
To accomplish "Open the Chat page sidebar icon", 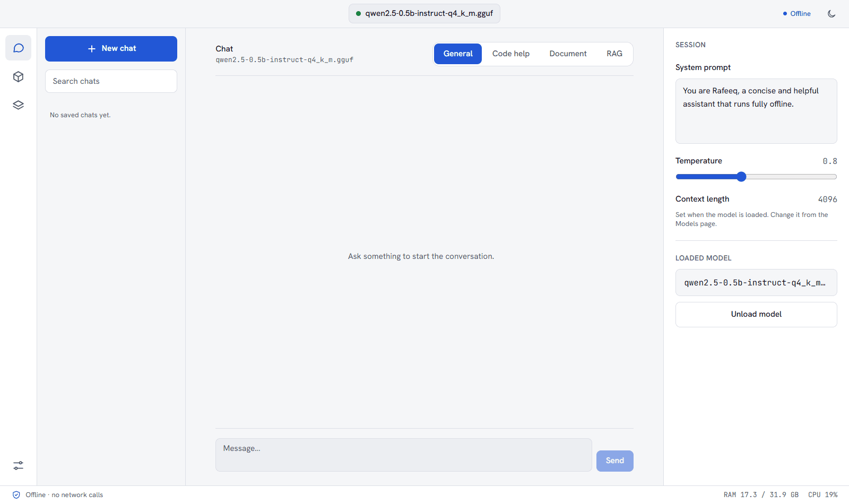I will [19, 48].
